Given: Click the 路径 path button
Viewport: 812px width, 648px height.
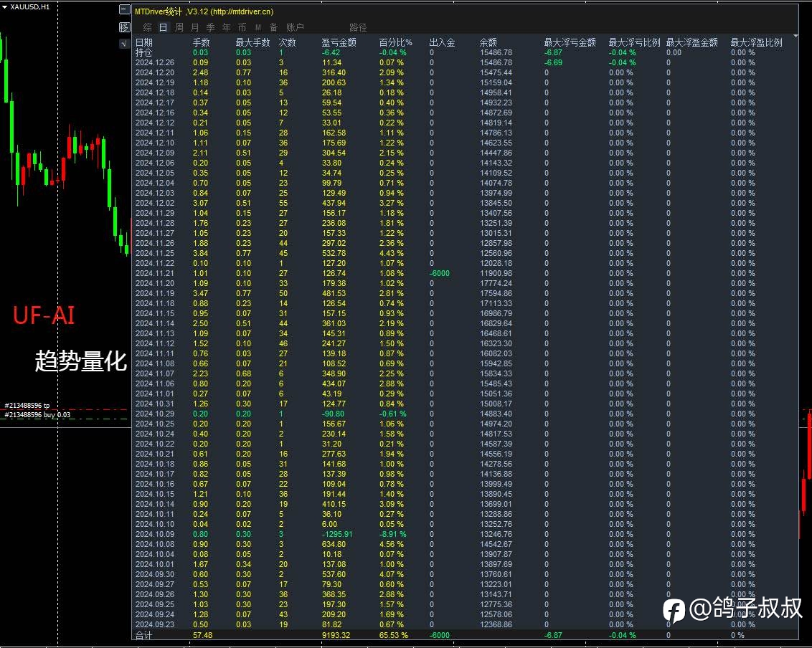Looking at the screenshot, I should [358, 27].
